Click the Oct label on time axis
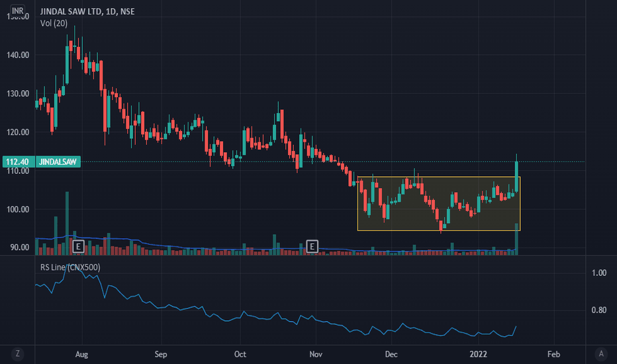 (240, 354)
